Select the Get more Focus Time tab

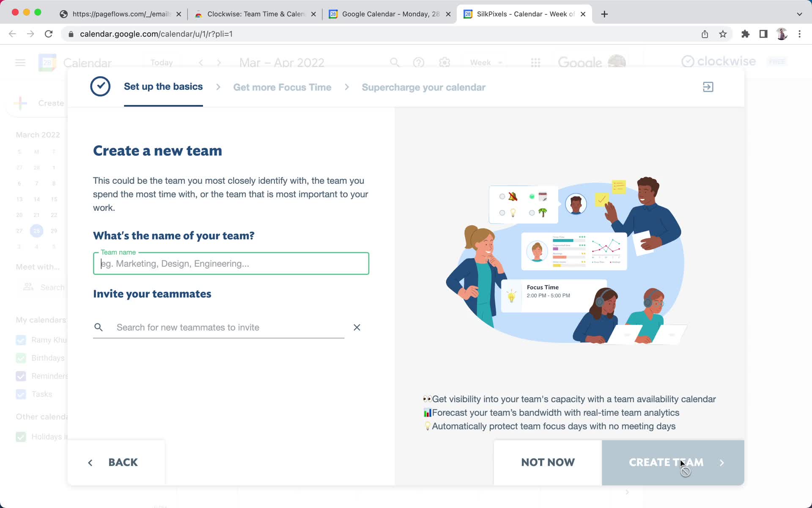pyautogui.click(x=282, y=87)
